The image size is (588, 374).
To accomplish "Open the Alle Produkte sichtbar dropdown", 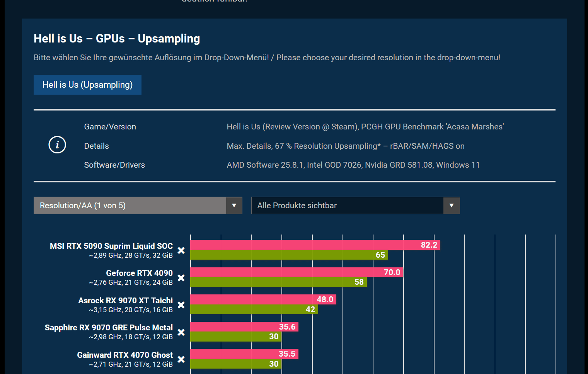I will coord(356,206).
